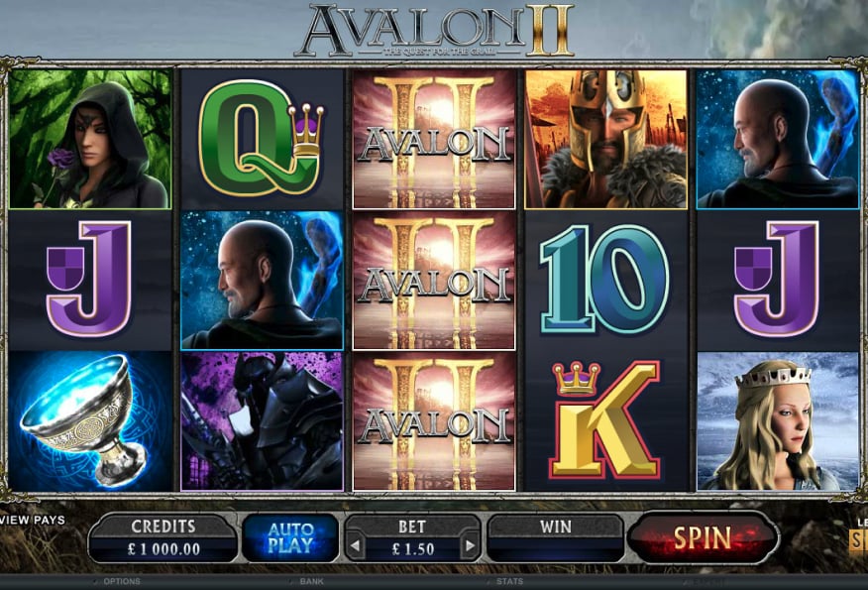Click the Holy Grail chalice symbol
Image resolution: width=868 pixels, height=590 pixels.
[90, 421]
